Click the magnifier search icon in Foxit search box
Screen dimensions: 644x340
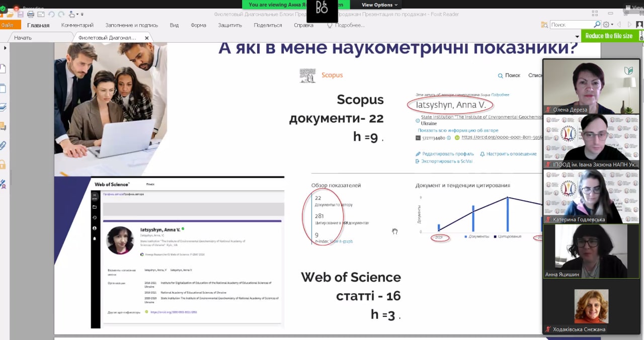pyautogui.click(x=597, y=25)
